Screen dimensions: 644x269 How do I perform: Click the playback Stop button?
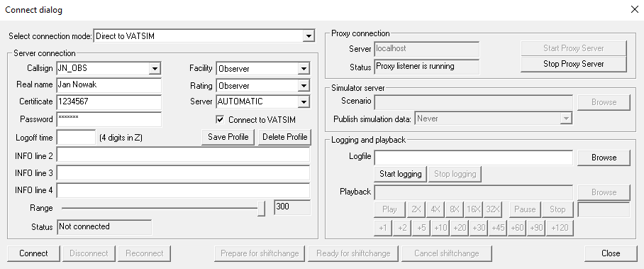coord(557,209)
